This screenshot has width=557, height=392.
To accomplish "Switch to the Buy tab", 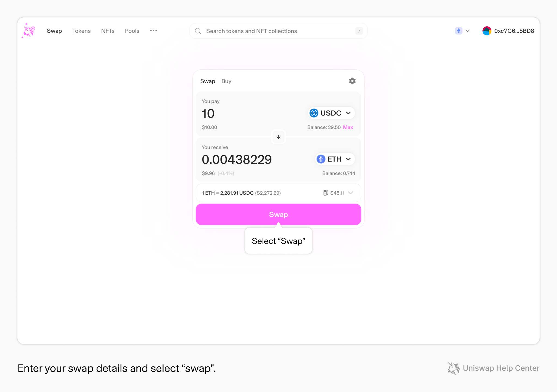I will coord(226,81).
